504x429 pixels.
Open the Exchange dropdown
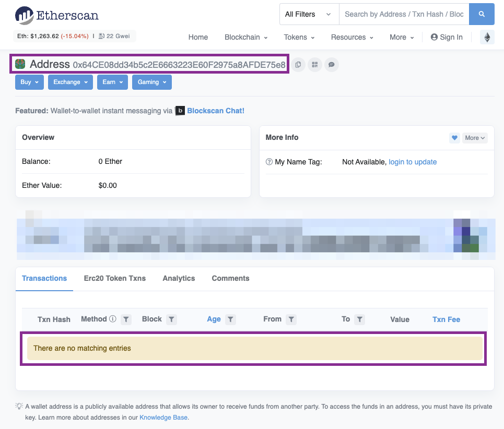pyautogui.click(x=71, y=82)
